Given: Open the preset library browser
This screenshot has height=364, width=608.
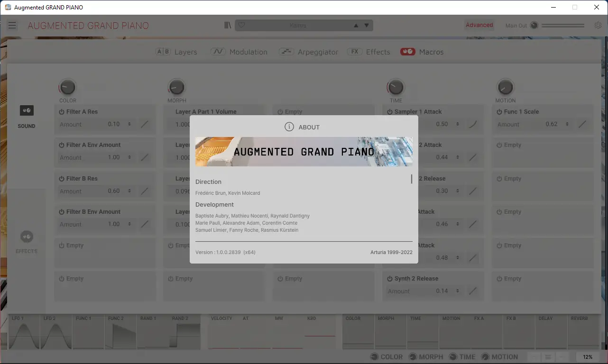Looking at the screenshot, I should click(x=228, y=25).
